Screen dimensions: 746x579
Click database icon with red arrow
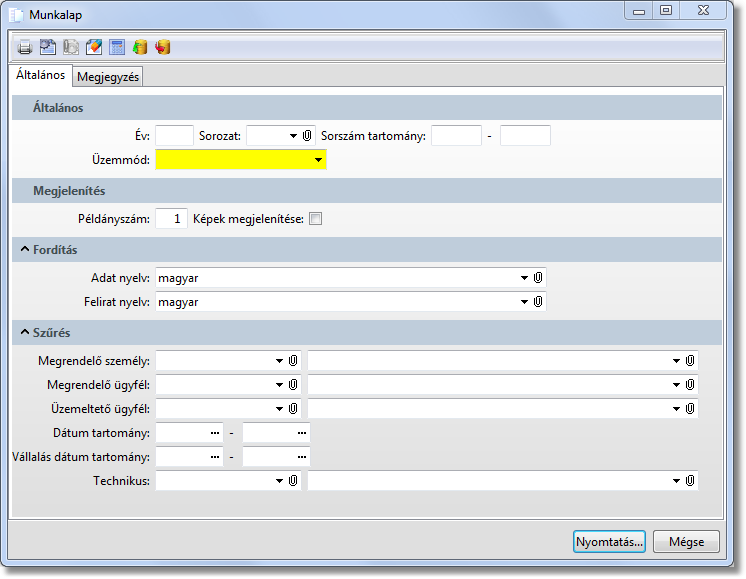[163, 47]
